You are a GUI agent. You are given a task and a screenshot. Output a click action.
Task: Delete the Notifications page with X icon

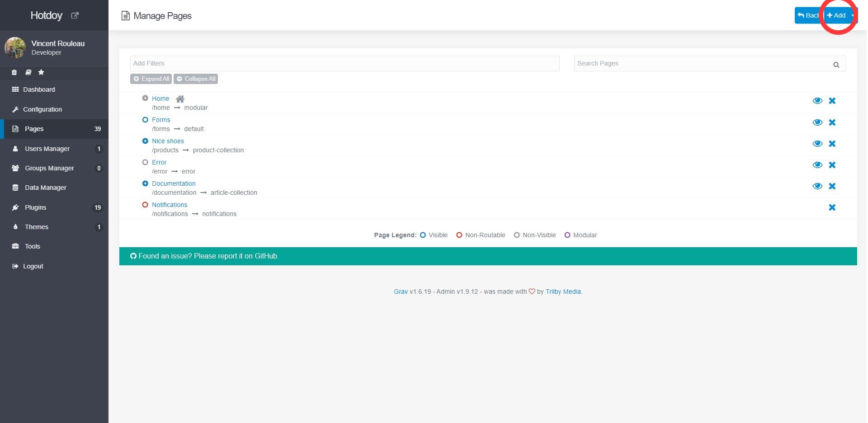coord(832,207)
